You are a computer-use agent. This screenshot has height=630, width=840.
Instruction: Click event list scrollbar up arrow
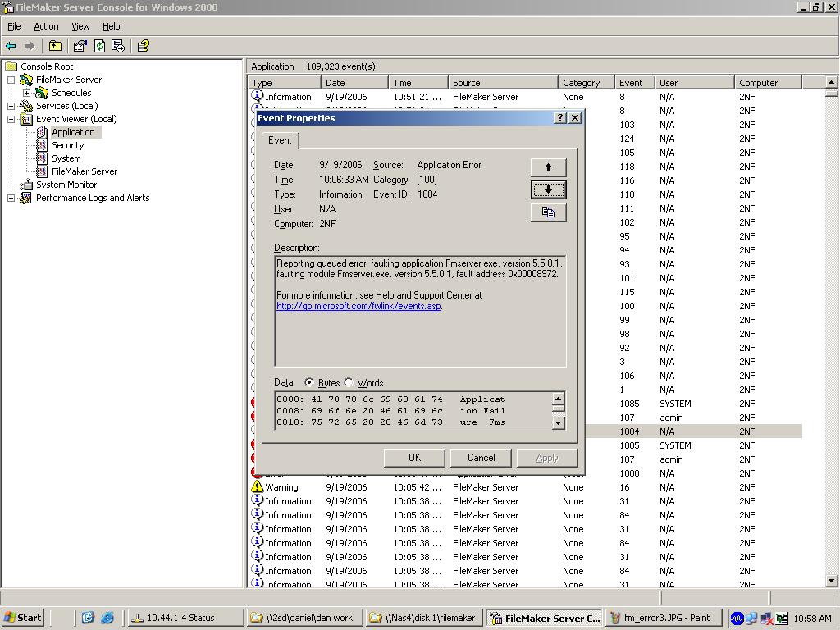click(x=832, y=82)
